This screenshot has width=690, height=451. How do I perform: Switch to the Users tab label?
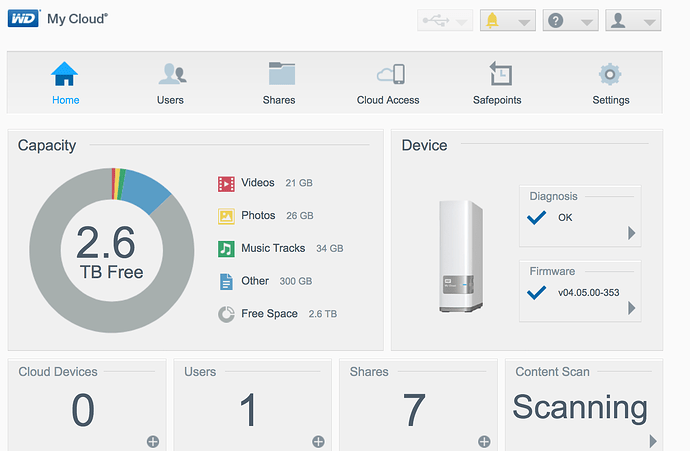click(170, 100)
